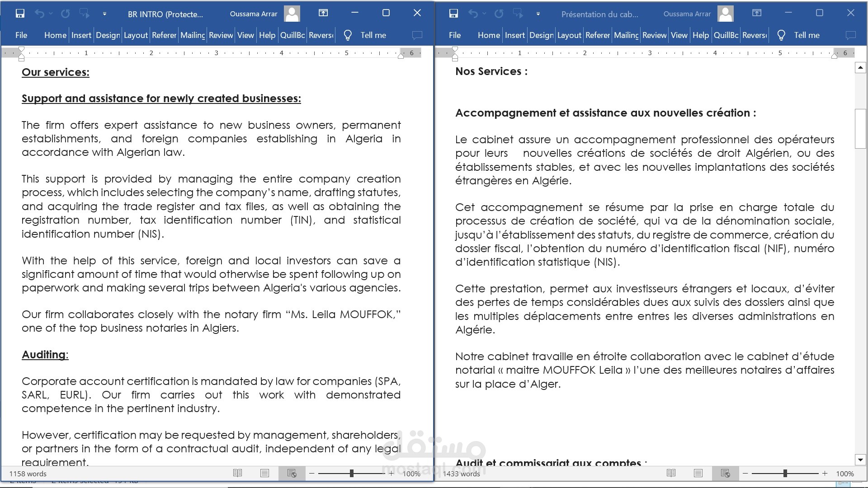Screen dimensions: 868x488
Task: Click the vertical scrollbar thumb in the Présentation window
Action: click(860, 129)
